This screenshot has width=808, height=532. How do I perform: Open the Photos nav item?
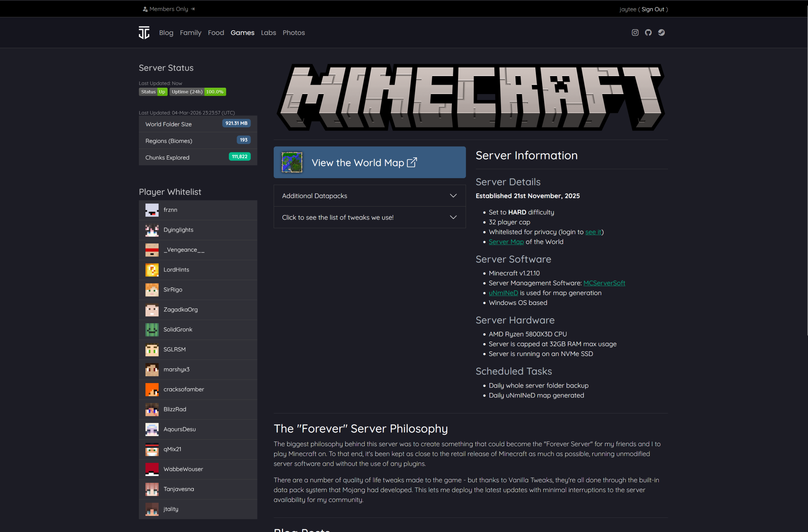click(x=294, y=32)
